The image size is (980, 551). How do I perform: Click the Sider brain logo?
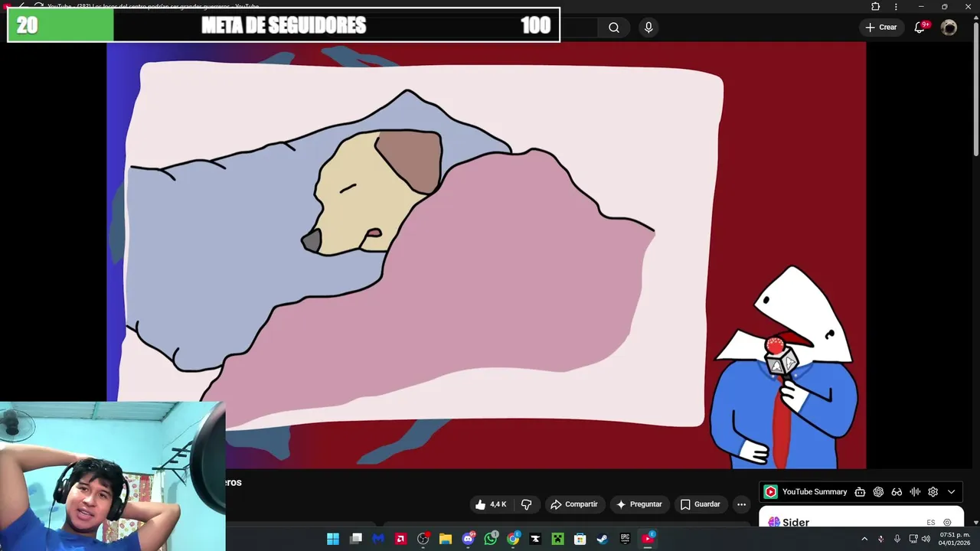(x=774, y=522)
